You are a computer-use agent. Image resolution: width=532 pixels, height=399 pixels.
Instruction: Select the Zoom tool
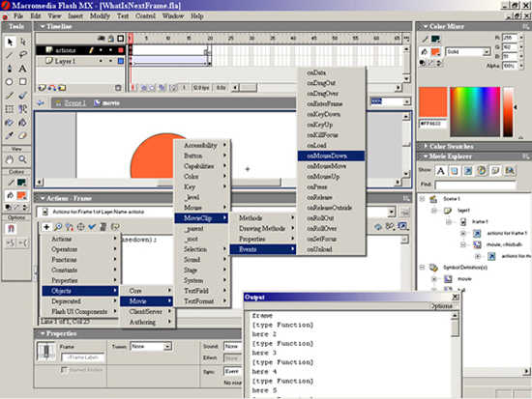click(x=23, y=159)
